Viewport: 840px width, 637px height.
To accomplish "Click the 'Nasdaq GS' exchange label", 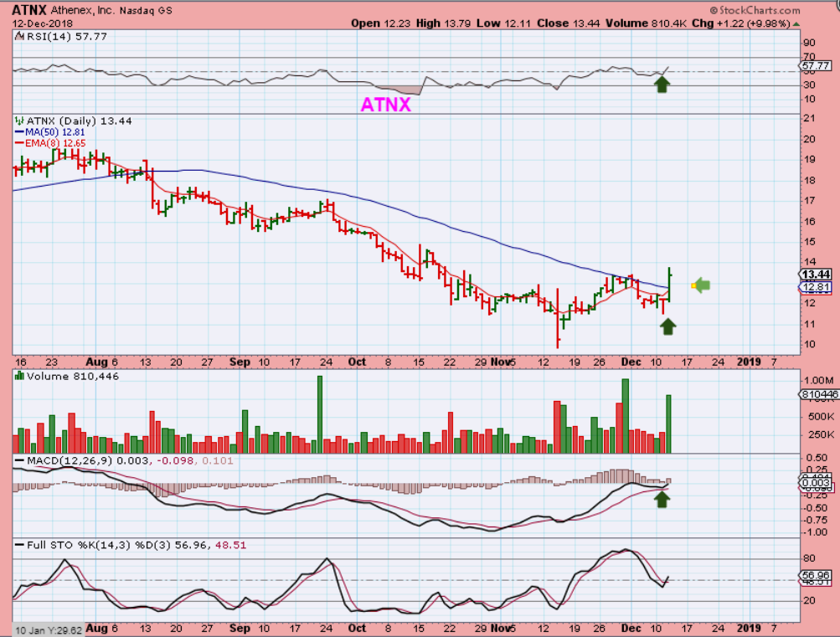I will click(146, 10).
